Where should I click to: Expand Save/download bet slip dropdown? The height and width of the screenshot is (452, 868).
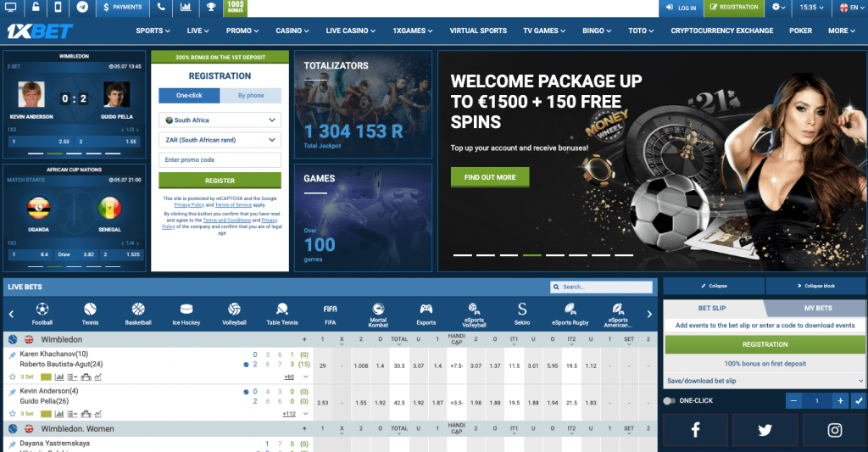[765, 381]
